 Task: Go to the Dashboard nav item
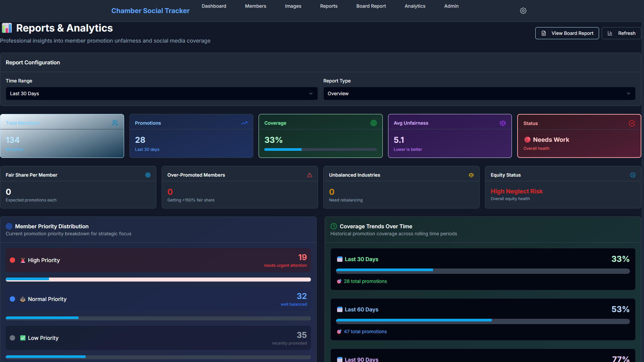pyautogui.click(x=214, y=6)
